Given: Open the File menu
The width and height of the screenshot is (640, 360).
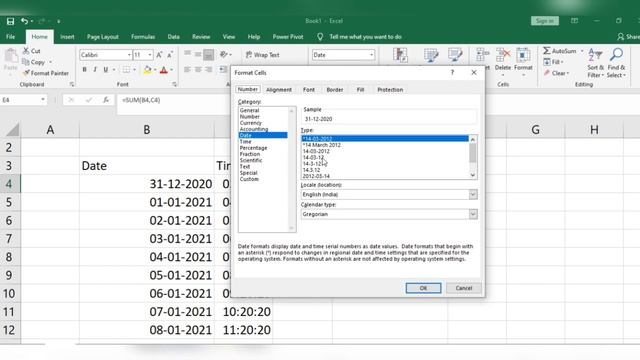Looking at the screenshot, I should pos(11,37).
